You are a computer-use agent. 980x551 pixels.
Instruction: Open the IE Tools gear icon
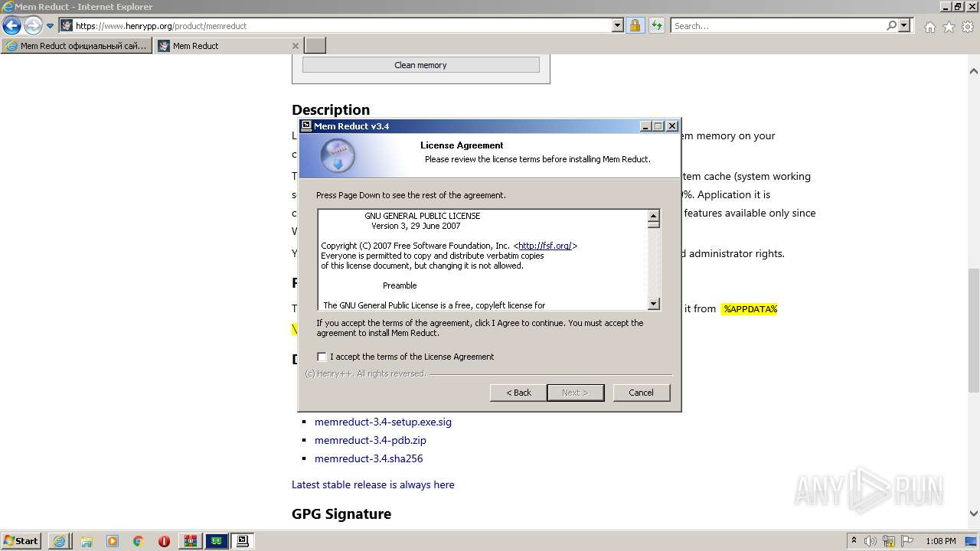click(x=968, y=27)
